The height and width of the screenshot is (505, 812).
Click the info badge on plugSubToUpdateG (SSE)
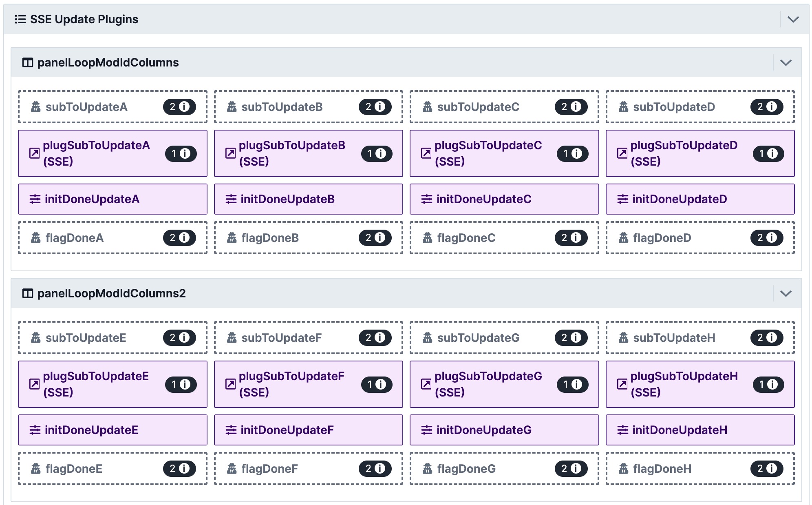tap(572, 384)
